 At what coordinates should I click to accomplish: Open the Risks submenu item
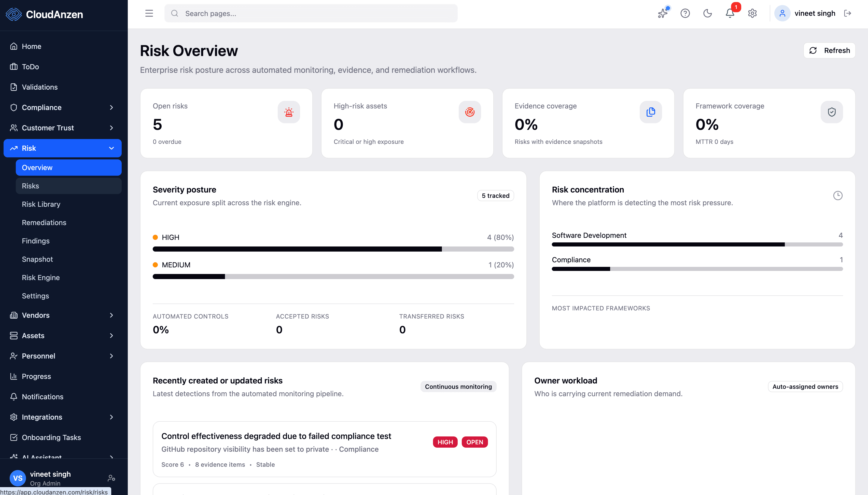[x=68, y=186]
